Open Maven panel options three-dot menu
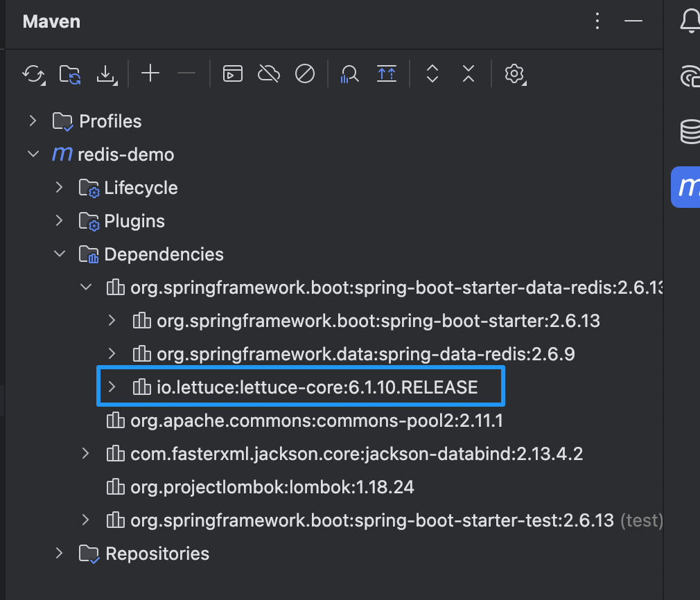 point(597,21)
